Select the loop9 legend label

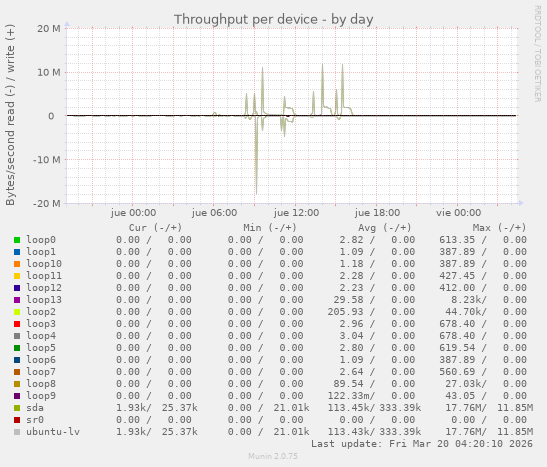click(41, 396)
